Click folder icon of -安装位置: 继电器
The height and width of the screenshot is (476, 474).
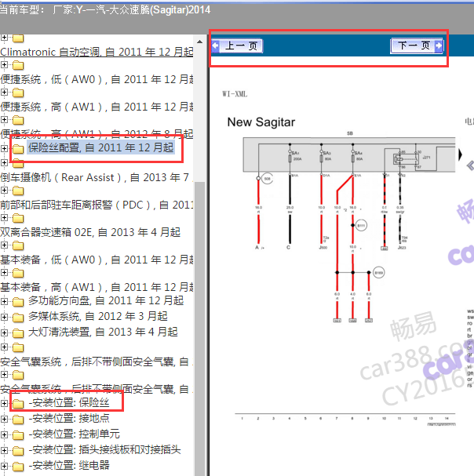point(18,467)
